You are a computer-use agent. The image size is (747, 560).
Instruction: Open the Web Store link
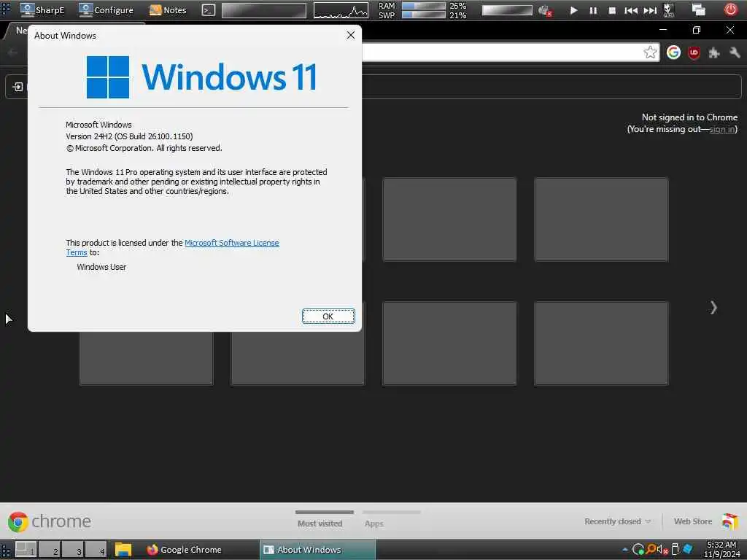click(693, 521)
